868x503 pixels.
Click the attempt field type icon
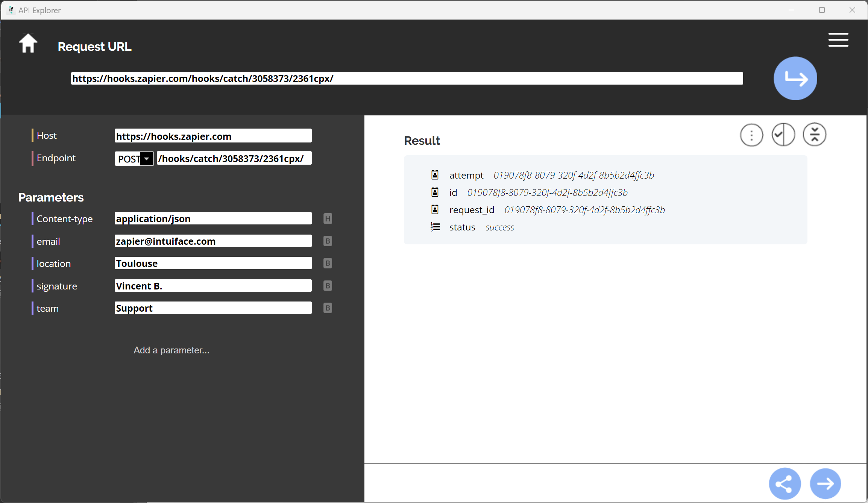(435, 175)
